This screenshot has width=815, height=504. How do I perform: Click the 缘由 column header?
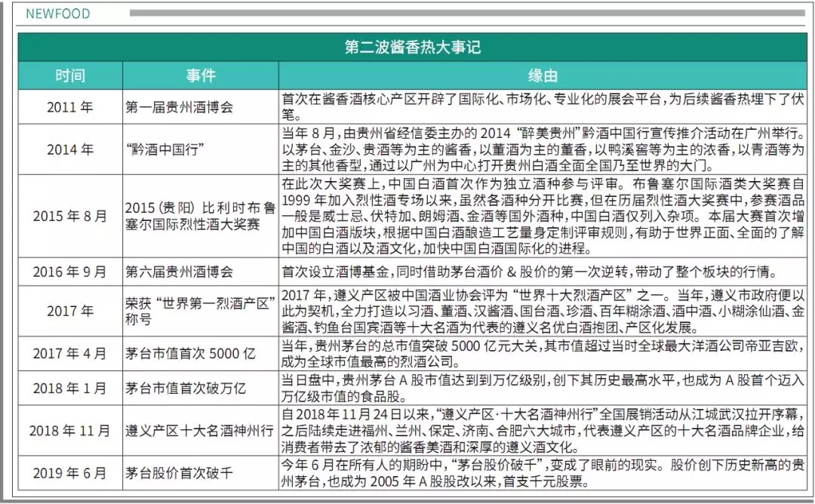[x=543, y=76]
